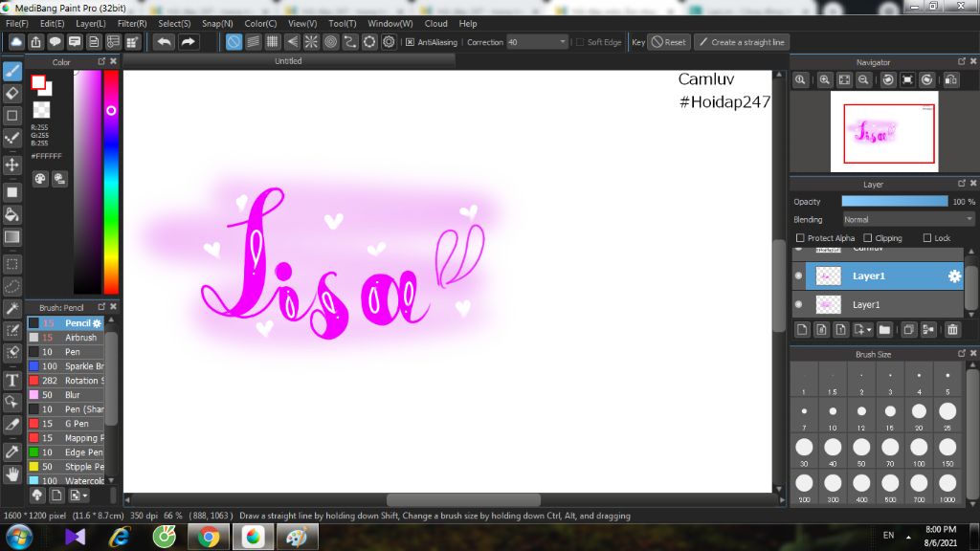The height and width of the screenshot is (551, 980).
Task: Undock the Layer panel
Action: pyautogui.click(x=961, y=183)
